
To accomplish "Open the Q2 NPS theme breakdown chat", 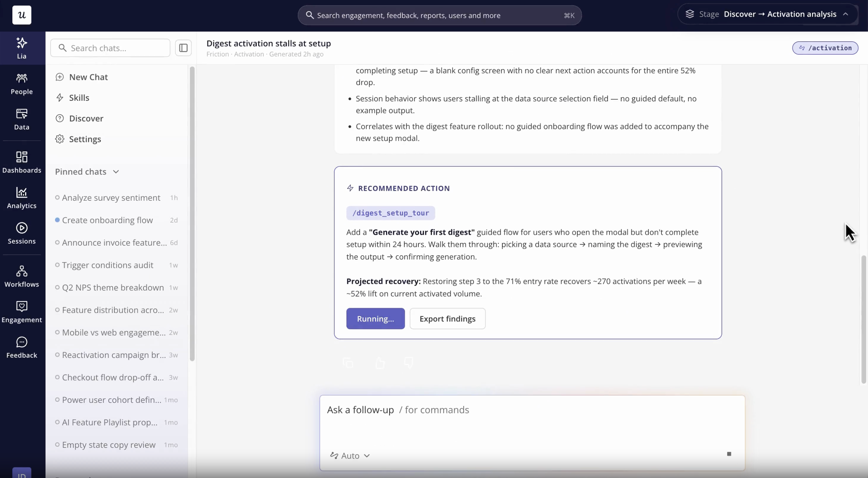I will tap(117, 288).
